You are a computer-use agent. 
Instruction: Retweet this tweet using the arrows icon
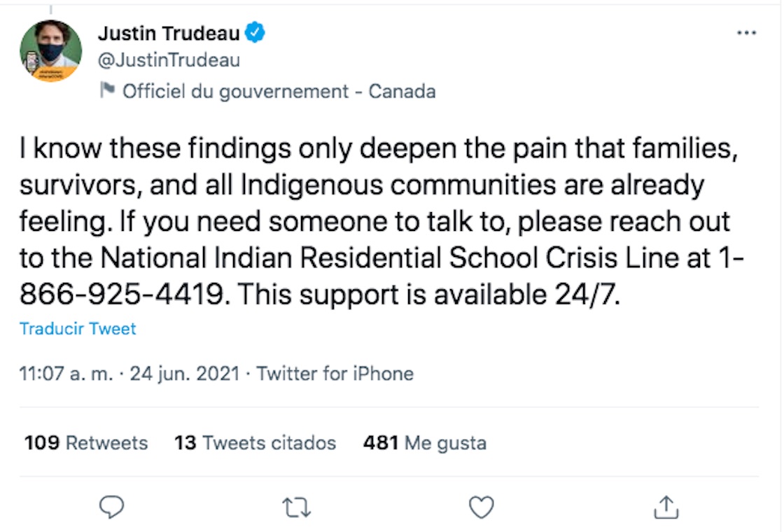point(296,507)
